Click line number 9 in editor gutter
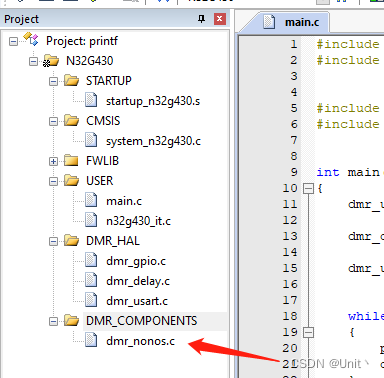Viewport: 384px width, 378px height. click(x=294, y=172)
